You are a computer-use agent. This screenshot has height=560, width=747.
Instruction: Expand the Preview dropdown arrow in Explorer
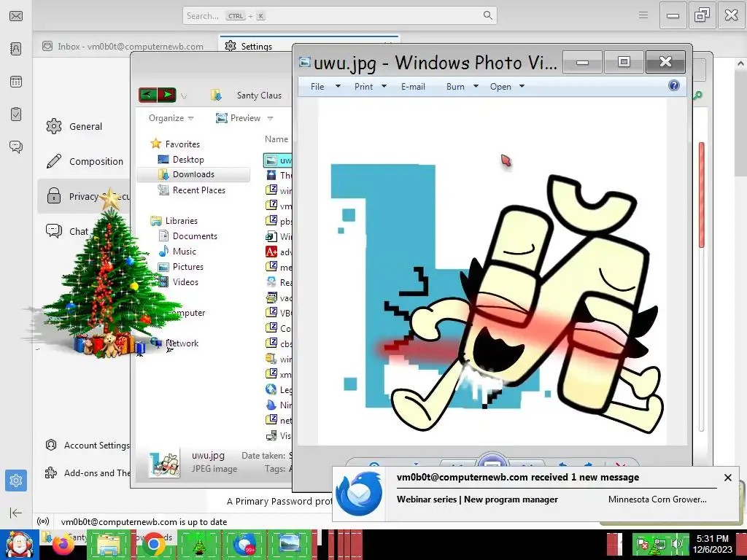(x=270, y=118)
